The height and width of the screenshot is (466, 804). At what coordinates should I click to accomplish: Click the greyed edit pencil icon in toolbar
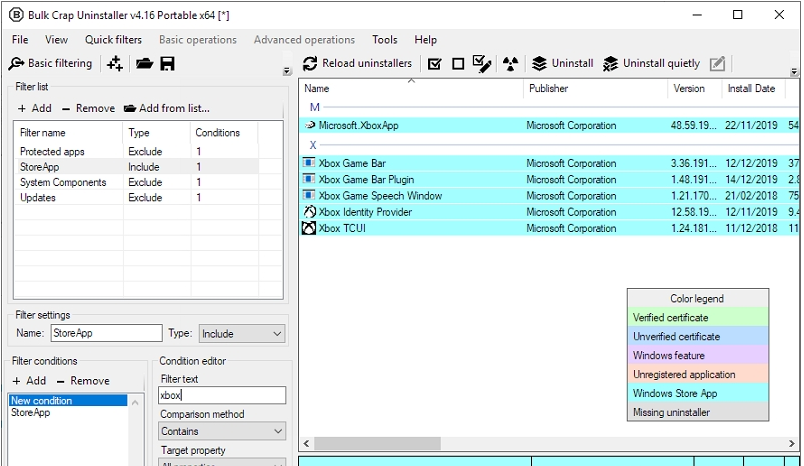[717, 64]
